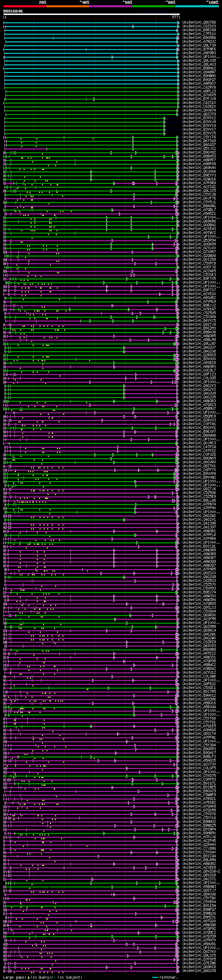
Task: Select the UniRef100_Q9LT39 label
Action: click(199, 45)
